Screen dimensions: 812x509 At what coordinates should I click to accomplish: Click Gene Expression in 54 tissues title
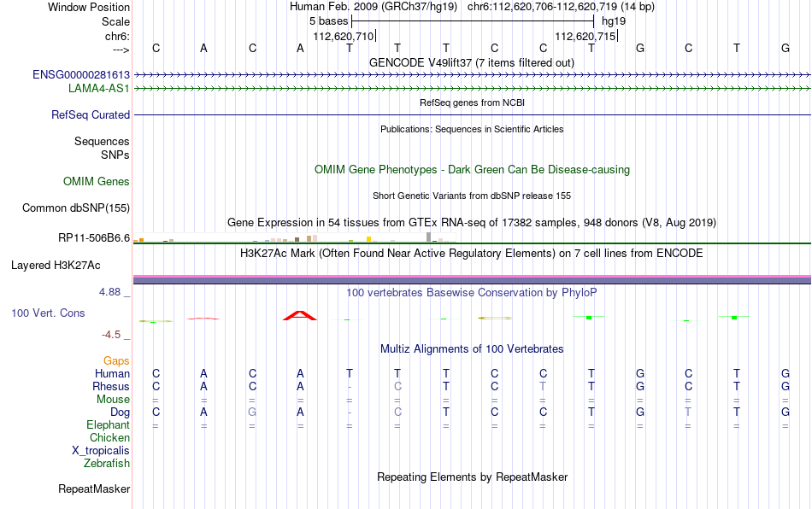[x=472, y=222]
